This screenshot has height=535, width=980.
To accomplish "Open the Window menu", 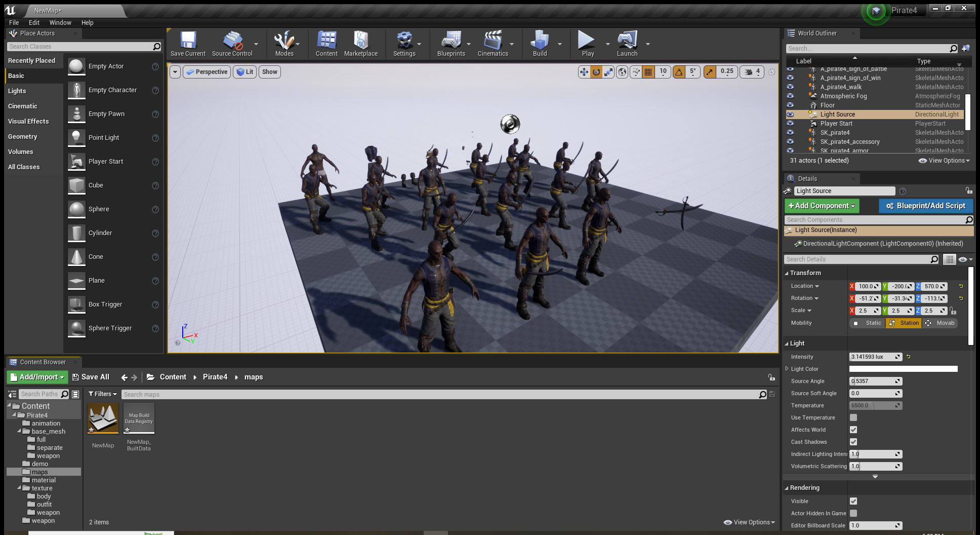I will (x=60, y=22).
